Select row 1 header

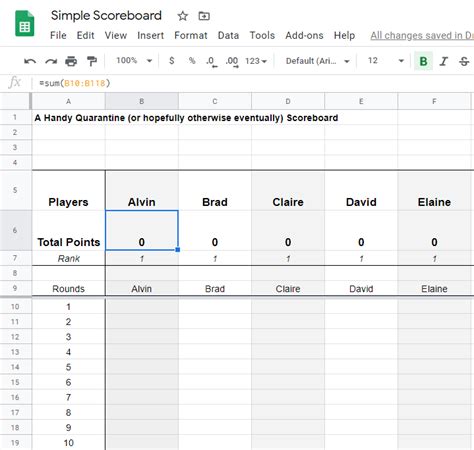pyautogui.click(x=15, y=117)
